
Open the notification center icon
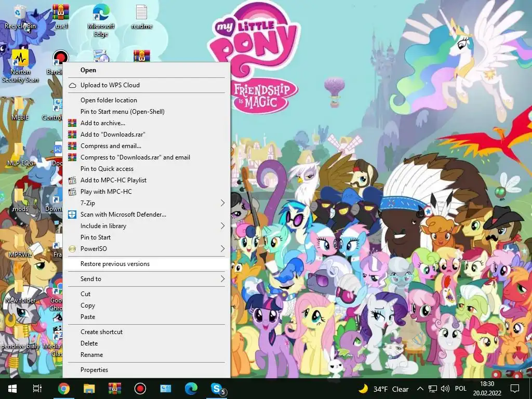515,389
